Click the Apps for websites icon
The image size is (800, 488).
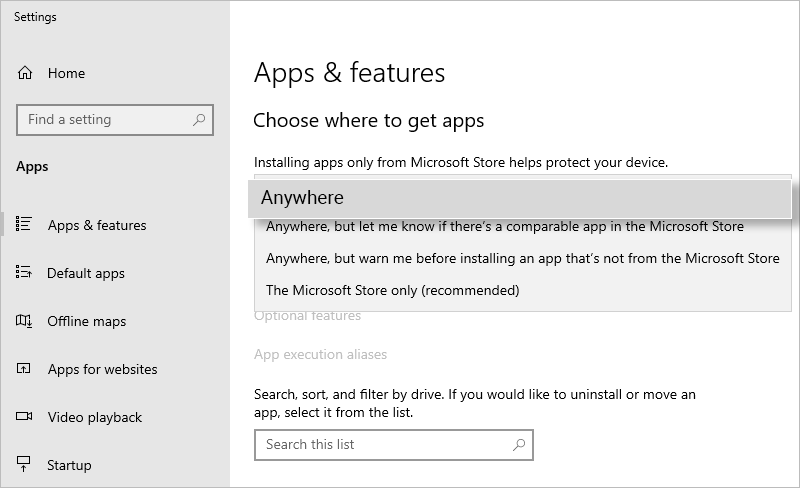pos(25,369)
